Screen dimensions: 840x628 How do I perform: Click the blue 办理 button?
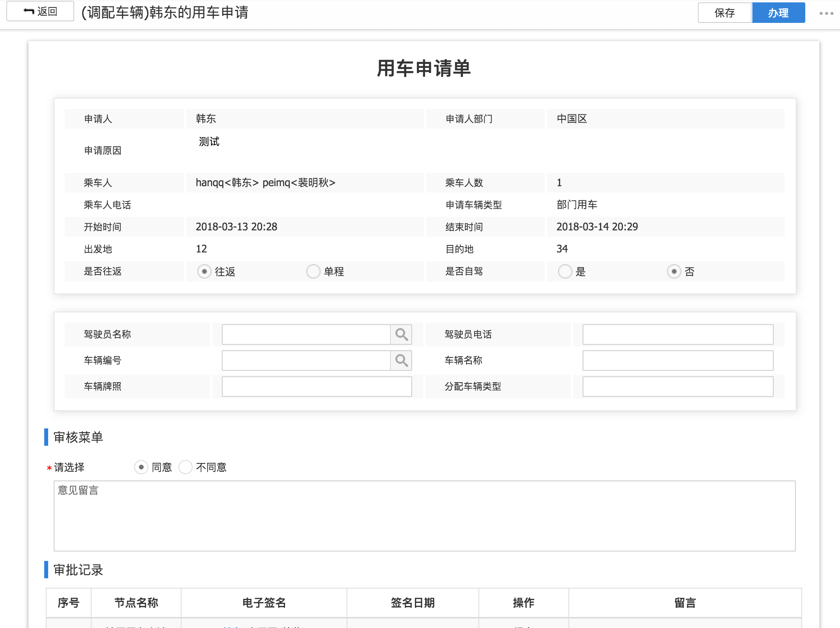tap(778, 13)
